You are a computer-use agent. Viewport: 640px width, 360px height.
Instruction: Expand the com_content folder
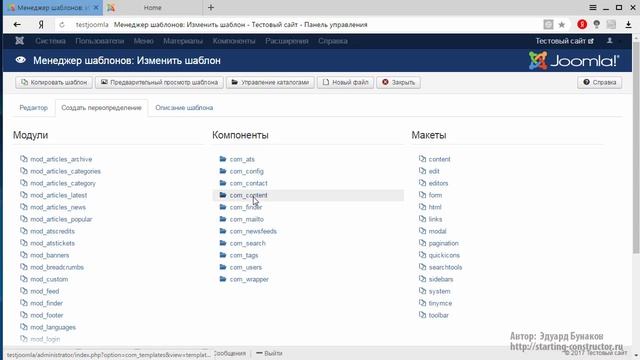click(x=248, y=195)
